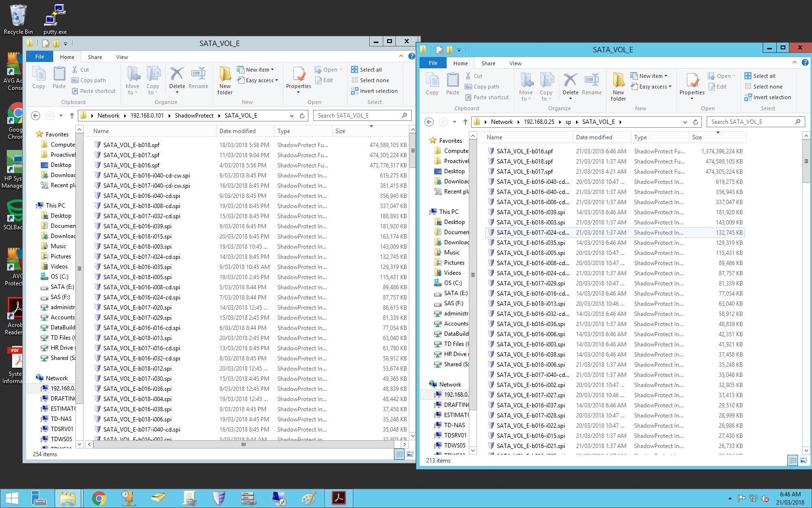Screen dimensions: 812x508
Task: Refresh the right window address bar
Action: (696, 122)
